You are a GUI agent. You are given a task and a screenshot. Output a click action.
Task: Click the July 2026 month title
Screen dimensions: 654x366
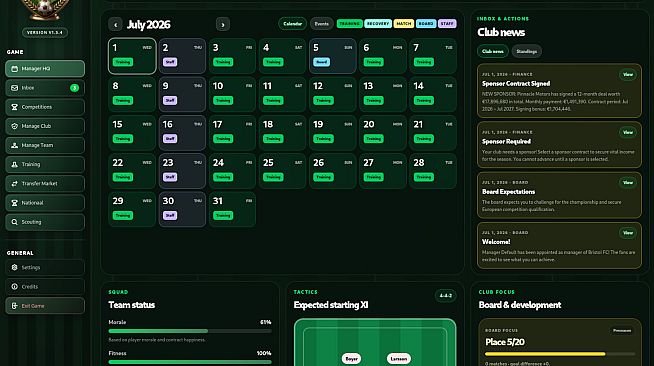148,25
